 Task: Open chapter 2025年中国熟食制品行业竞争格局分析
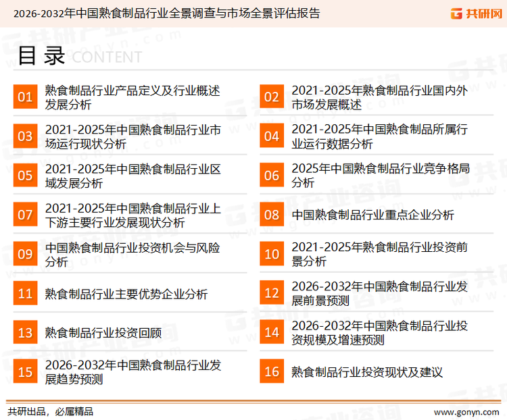(x=380, y=176)
